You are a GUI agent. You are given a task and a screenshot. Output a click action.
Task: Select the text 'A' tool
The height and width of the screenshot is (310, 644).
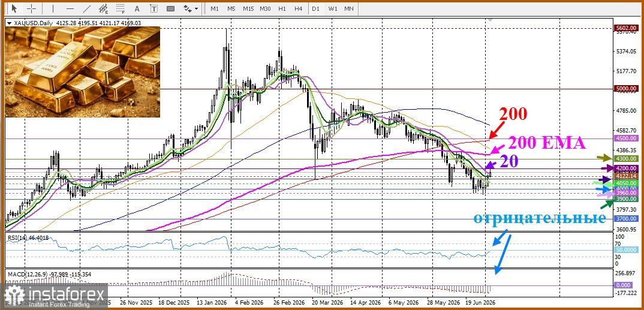[x=137, y=8]
